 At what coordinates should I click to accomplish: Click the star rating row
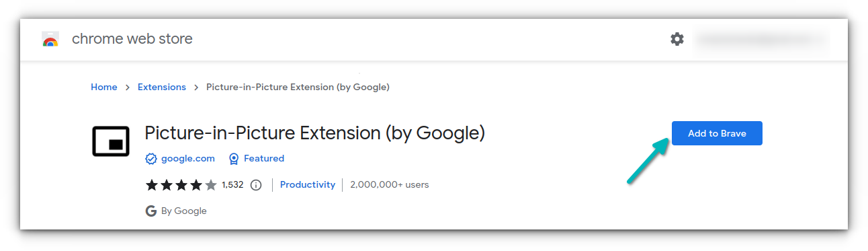click(181, 184)
